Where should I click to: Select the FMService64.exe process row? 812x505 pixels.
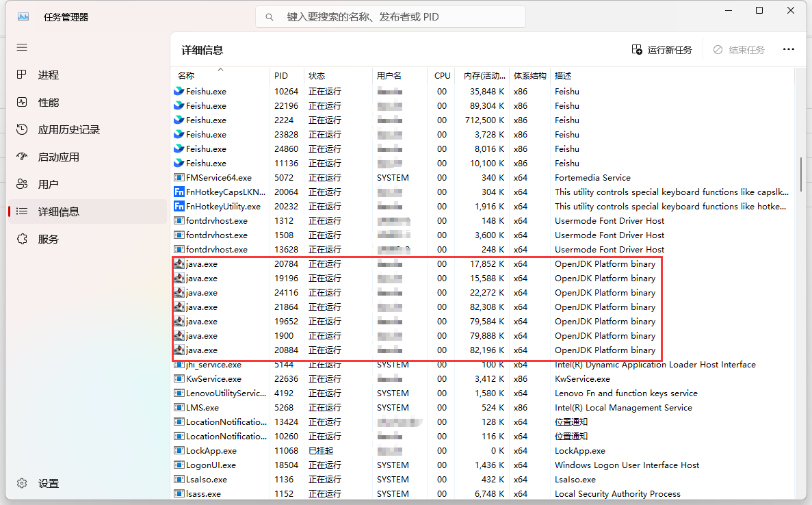tap(218, 178)
